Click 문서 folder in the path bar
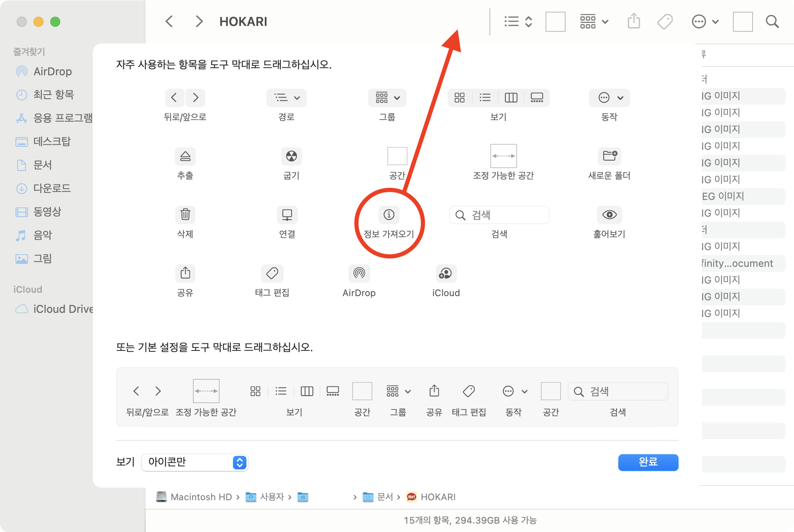 pos(378,497)
